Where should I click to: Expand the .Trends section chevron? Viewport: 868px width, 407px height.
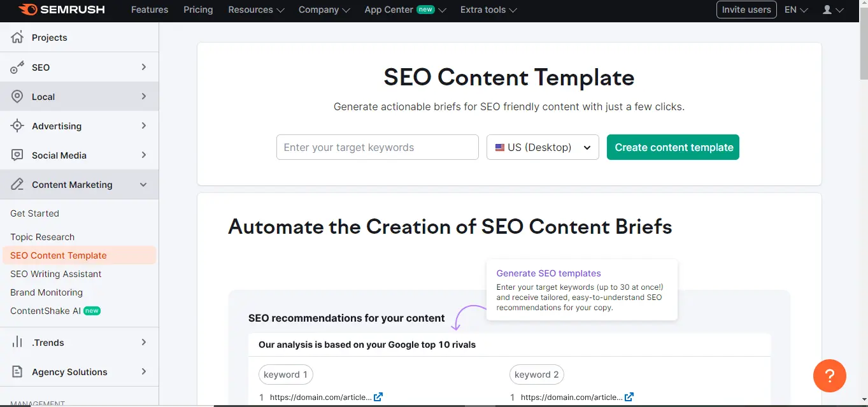[144, 342]
